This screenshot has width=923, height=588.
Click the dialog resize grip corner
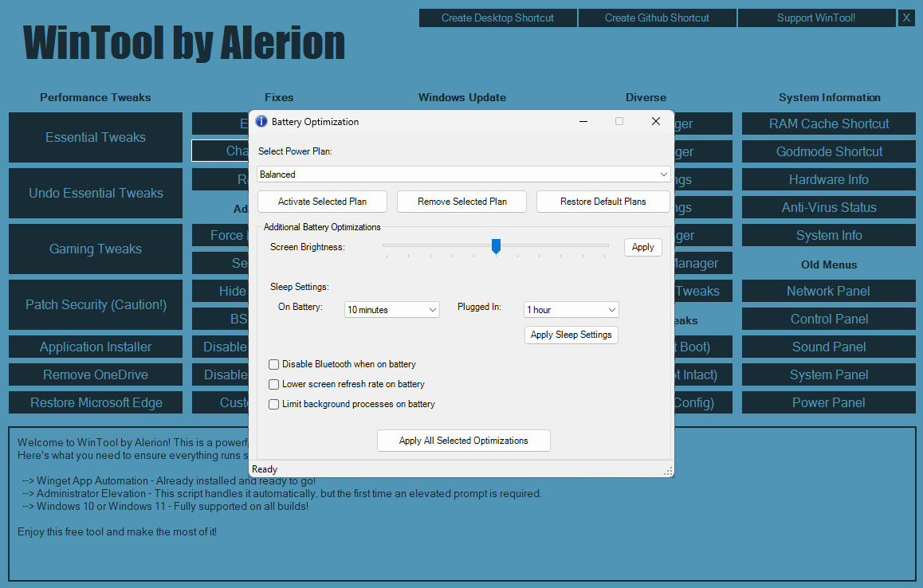668,471
